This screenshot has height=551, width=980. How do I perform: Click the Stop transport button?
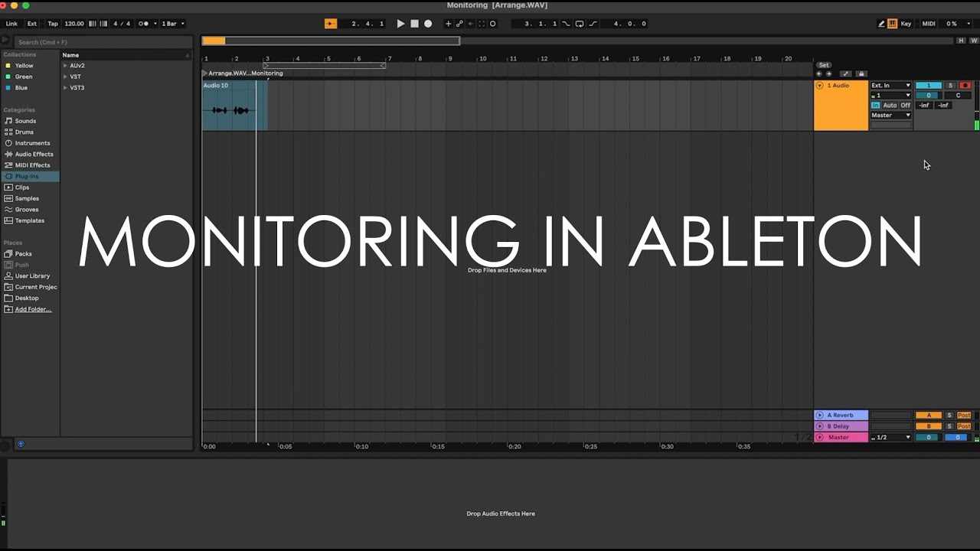click(x=414, y=24)
